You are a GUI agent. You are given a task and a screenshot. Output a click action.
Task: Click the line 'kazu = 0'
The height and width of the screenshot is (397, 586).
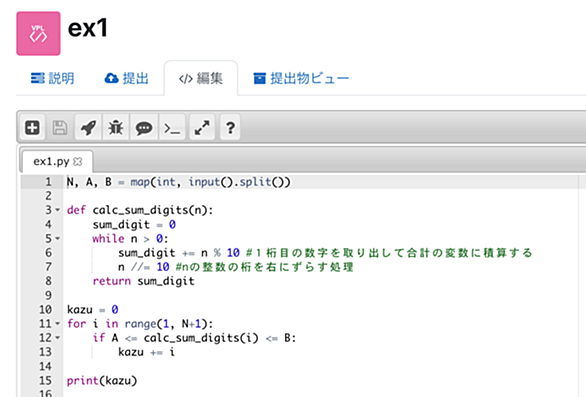[92, 310]
